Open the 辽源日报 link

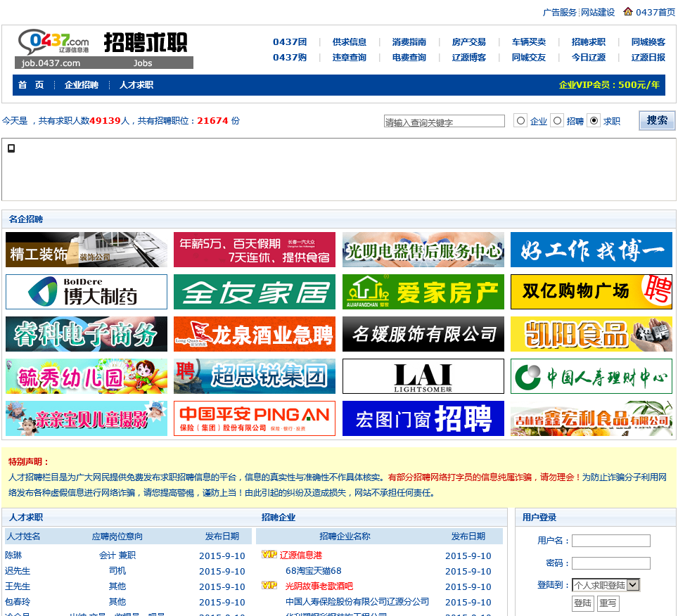pos(648,57)
